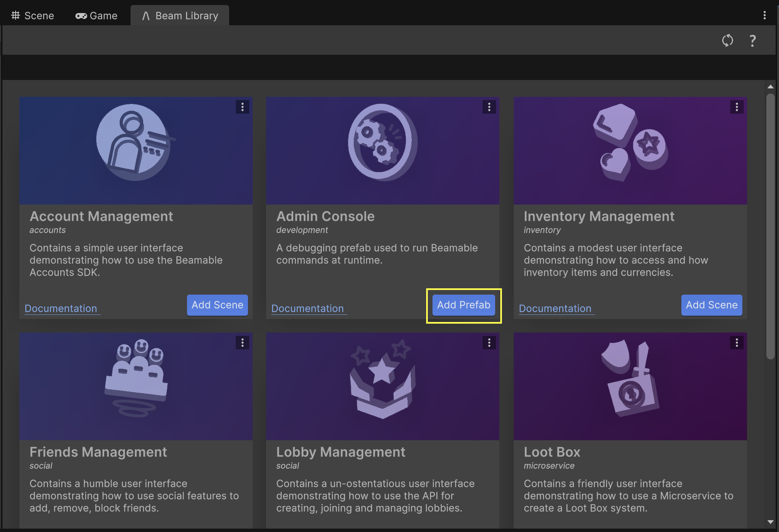Click the scrollbar down arrow
Image resolution: width=779 pixels, height=532 pixels.
point(771,522)
